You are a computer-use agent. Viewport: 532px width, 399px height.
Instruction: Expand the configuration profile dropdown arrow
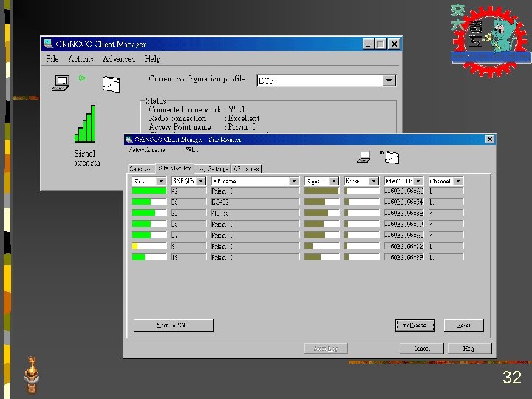click(x=389, y=81)
